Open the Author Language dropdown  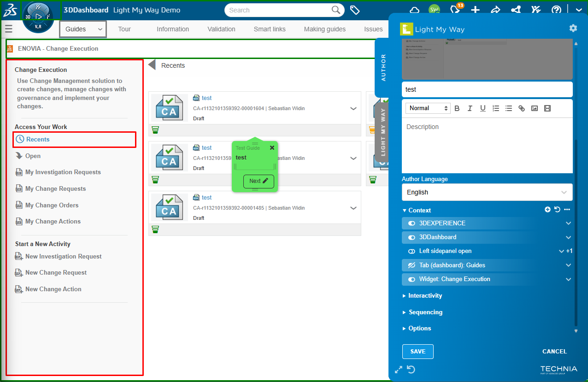pos(487,192)
